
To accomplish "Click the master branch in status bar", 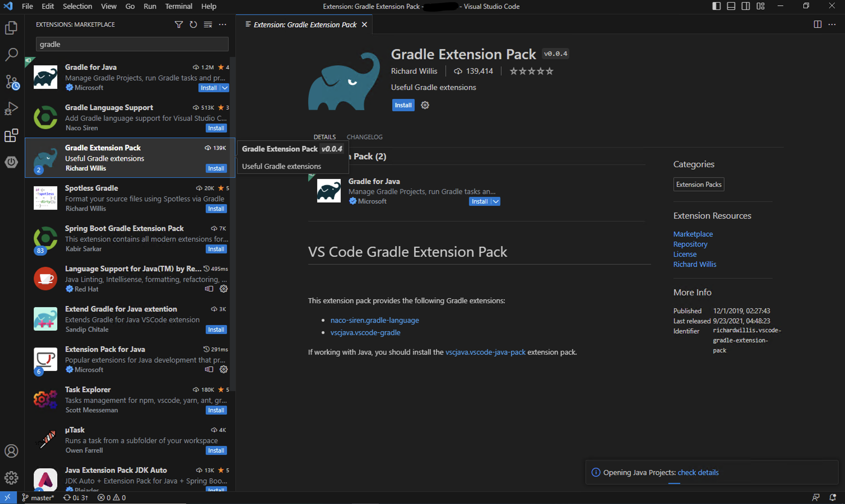I will coord(38,498).
